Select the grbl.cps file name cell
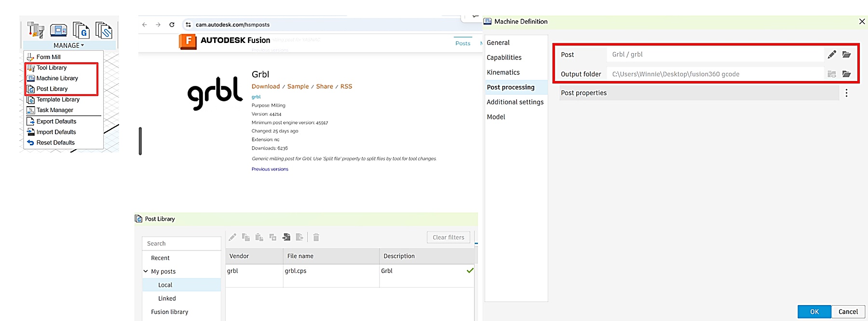The height and width of the screenshot is (321, 868). [331, 276]
